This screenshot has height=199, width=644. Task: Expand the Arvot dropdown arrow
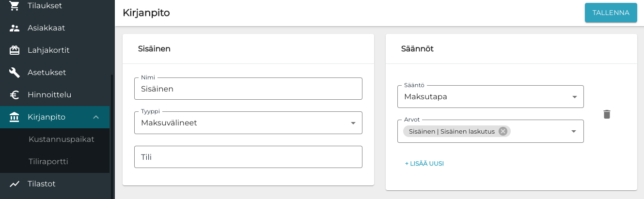574,131
